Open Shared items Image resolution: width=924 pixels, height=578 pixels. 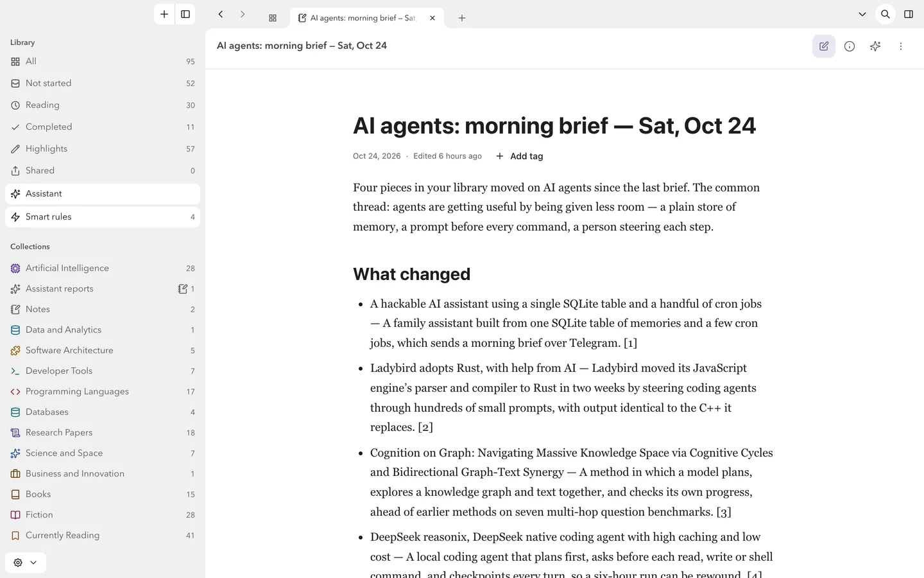pos(103,171)
